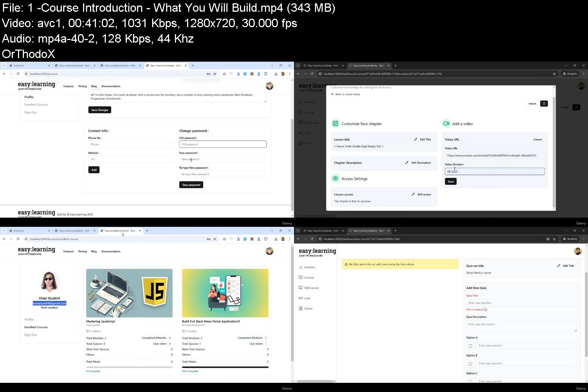
Task: Click Analytics in quiz-set frame sidebar
Action: (307, 267)
